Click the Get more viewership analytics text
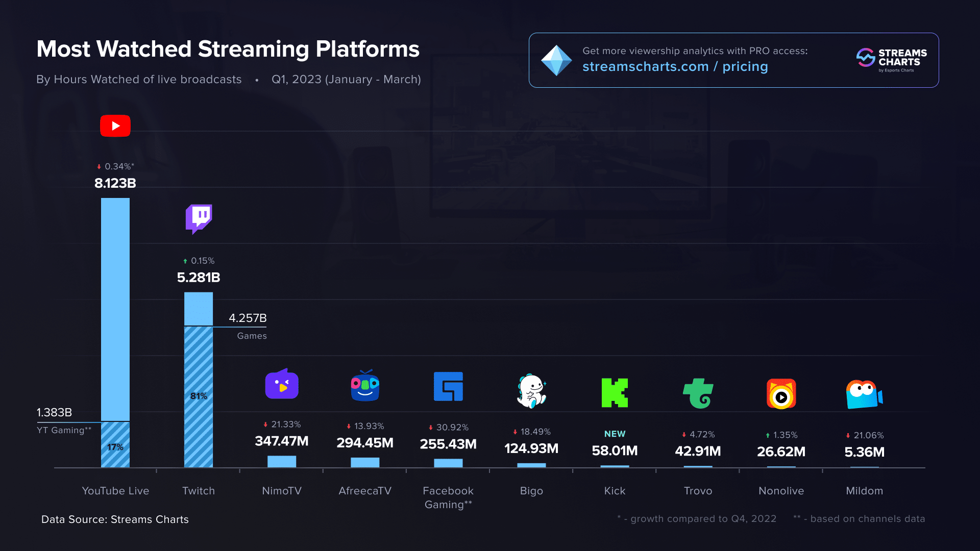The image size is (980, 551). coord(695,51)
